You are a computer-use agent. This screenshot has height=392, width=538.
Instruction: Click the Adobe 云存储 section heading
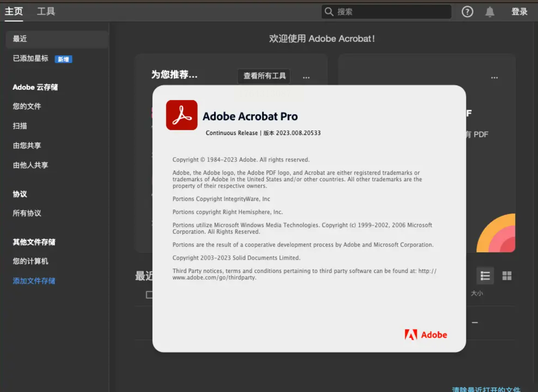[35, 87]
